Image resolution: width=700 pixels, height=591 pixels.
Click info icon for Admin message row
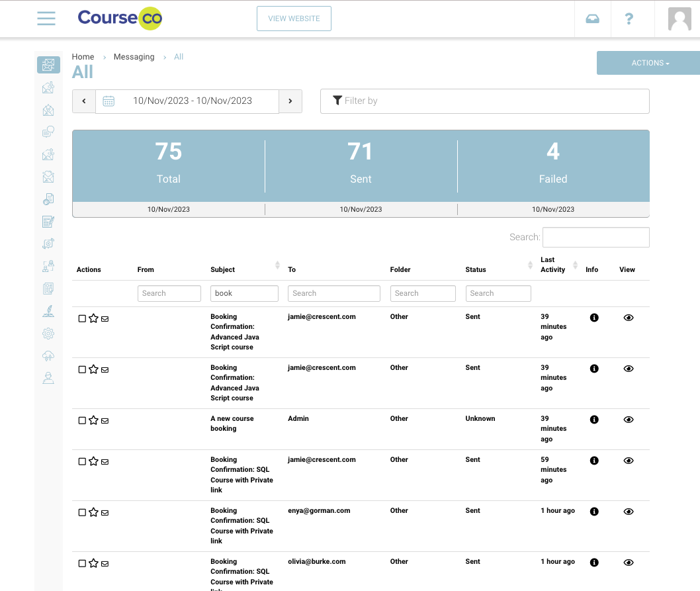593,420
